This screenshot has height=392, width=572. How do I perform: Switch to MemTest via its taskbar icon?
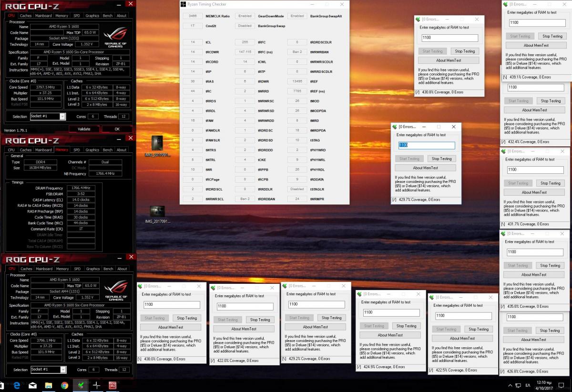[81, 385]
